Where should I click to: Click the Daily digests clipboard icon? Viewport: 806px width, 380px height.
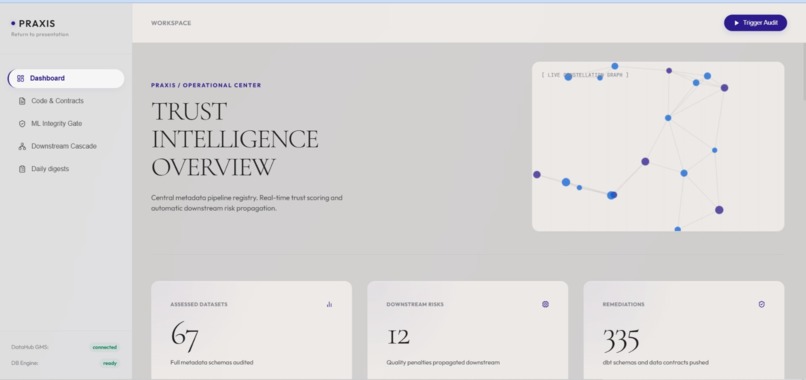click(22, 169)
